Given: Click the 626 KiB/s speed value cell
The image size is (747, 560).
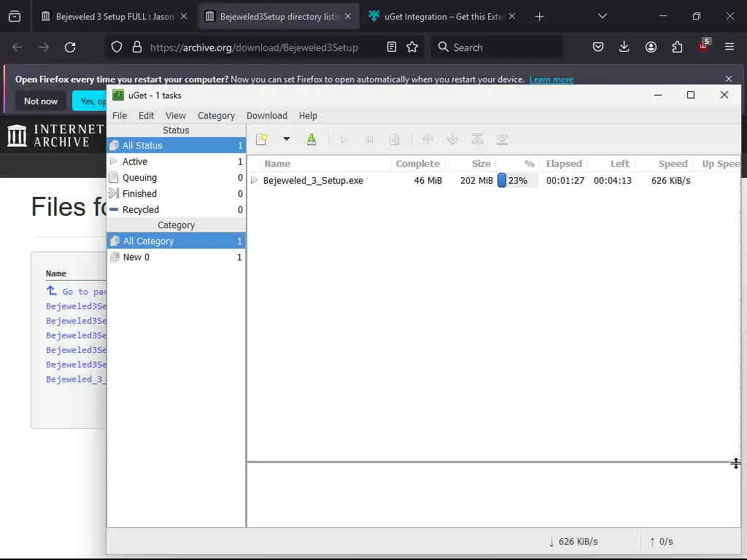Looking at the screenshot, I should [x=671, y=181].
